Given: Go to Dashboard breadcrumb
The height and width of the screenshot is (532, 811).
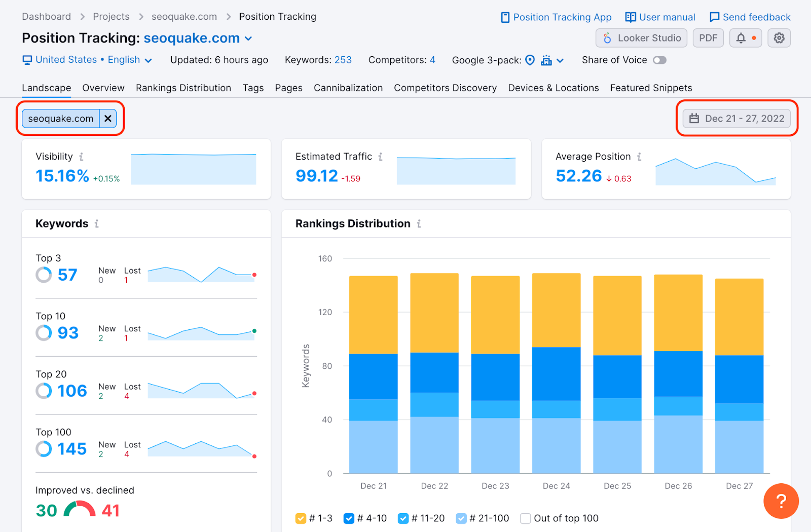Looking at the screenshot, I should tap(46, 17).
